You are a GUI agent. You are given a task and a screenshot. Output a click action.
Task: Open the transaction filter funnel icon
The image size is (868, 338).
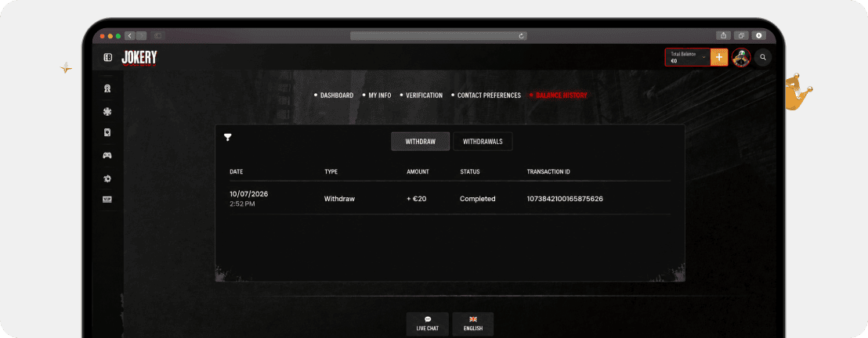click(227, 137)
